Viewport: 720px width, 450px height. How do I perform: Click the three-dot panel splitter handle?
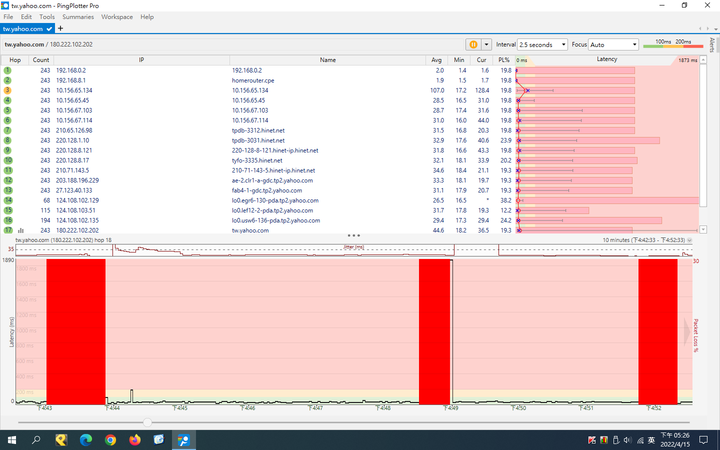coord(354,236)
